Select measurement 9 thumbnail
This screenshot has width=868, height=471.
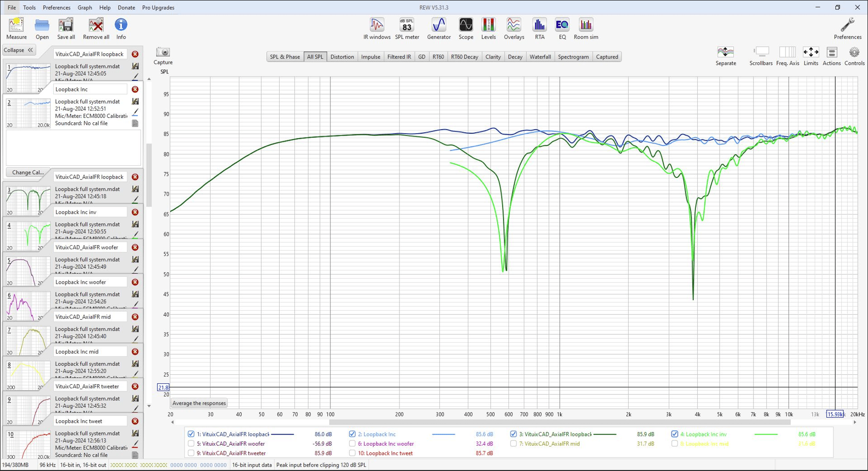[28, 410]
